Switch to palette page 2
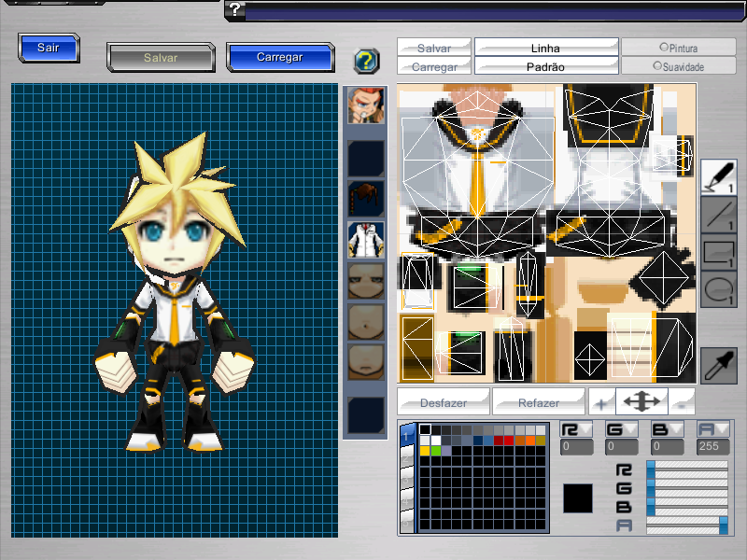Screen dimensions: 747x560 tap(407, 457)
